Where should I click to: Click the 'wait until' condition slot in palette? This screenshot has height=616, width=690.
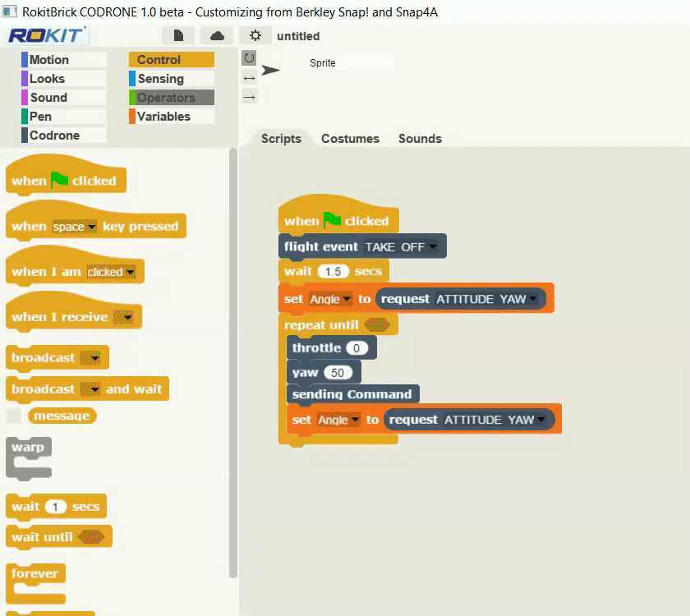coord(91,537)
